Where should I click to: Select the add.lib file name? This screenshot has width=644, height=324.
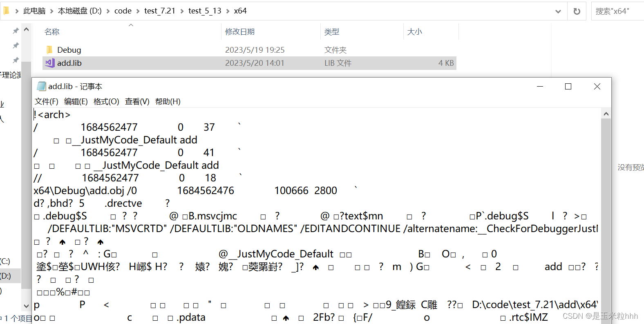69,63
